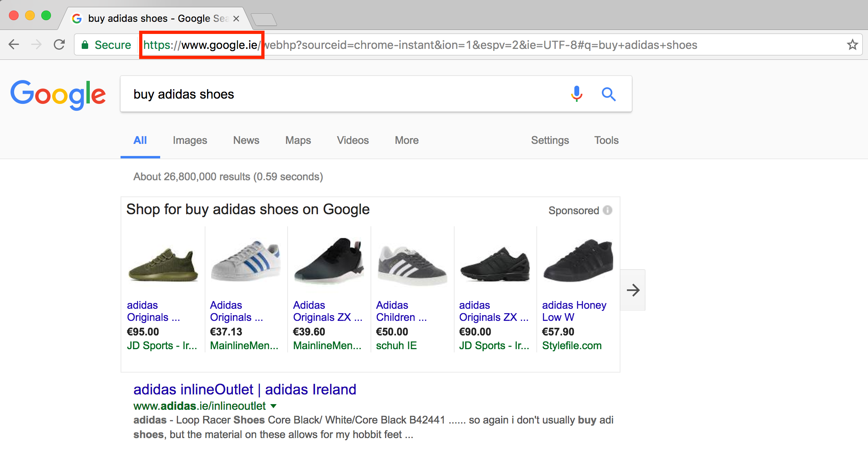
Task: Open the More search menu
Action: click(406, 140)
